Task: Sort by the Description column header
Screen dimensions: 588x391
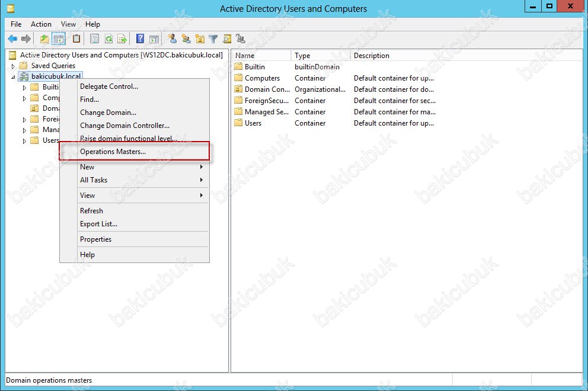Action: (395, 56)
